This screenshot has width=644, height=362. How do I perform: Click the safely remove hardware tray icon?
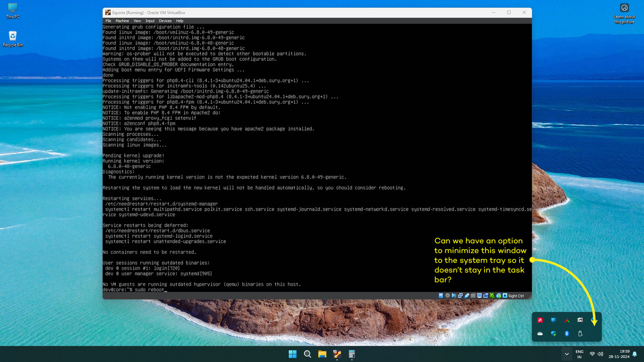[x=580, y=333]
